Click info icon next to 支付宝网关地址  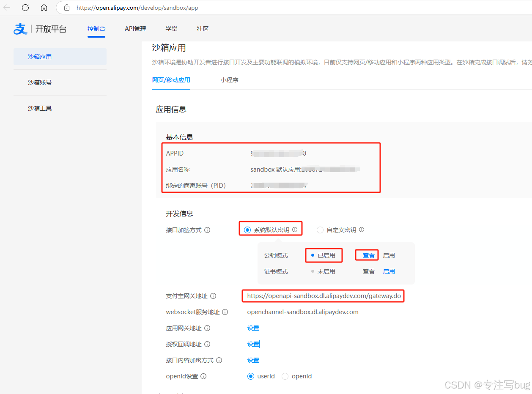213,296
